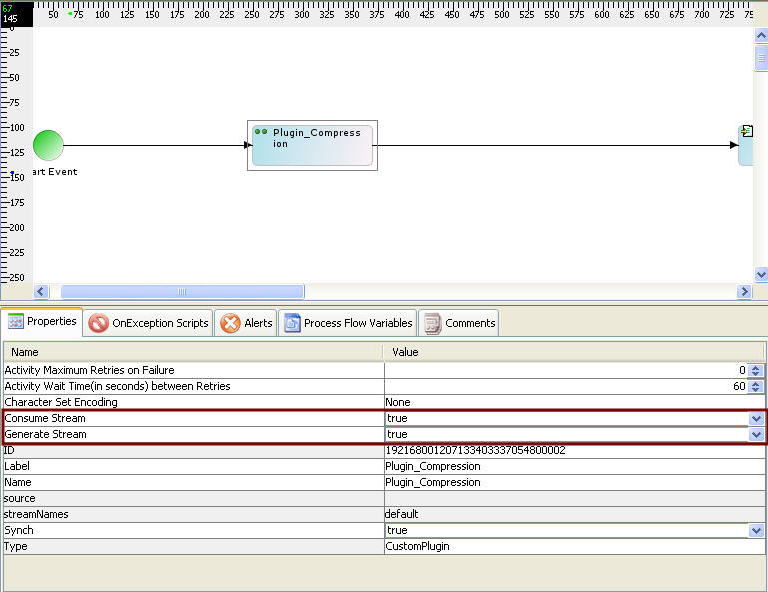The width and height of the screenshot is (768, 592).
Task: Select the Type property name
Action: coord(16,546)
